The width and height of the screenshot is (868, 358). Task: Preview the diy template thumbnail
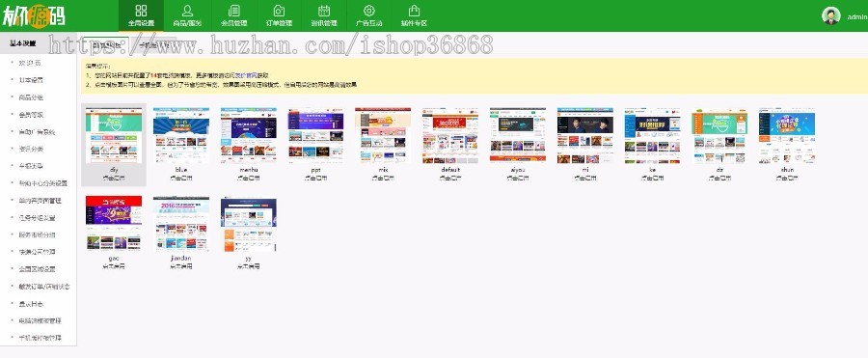tap(114, 135)
